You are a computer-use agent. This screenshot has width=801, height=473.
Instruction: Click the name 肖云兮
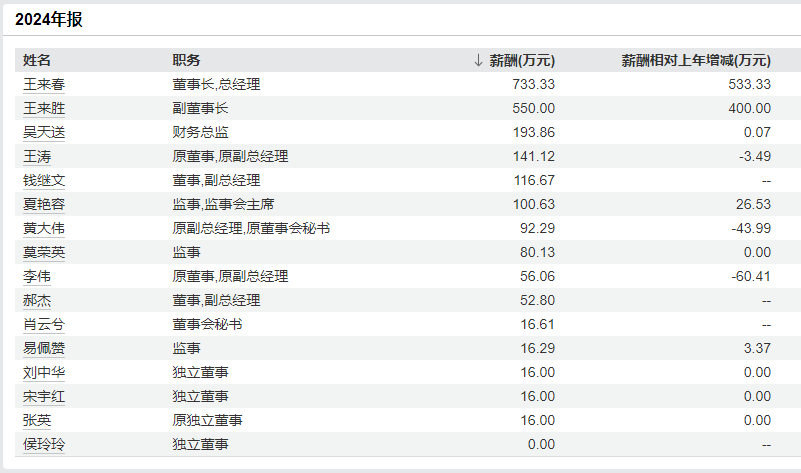tap(44, 324)
